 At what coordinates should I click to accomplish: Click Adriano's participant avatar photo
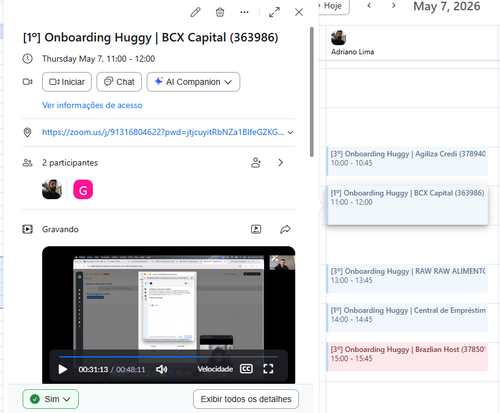click(52, 189)
